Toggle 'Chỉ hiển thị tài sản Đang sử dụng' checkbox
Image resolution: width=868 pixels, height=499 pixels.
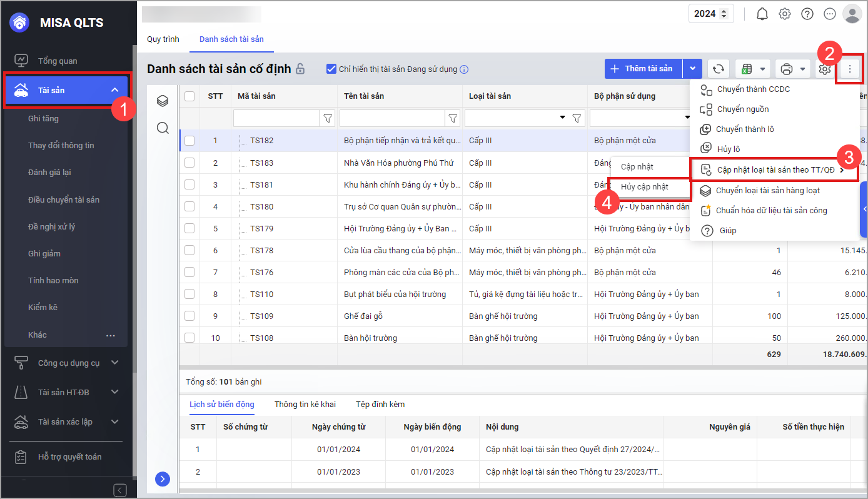tap(331, 69)
